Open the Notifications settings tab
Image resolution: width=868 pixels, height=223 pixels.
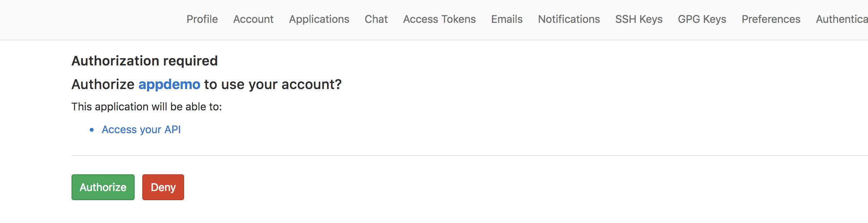[569, 19]
